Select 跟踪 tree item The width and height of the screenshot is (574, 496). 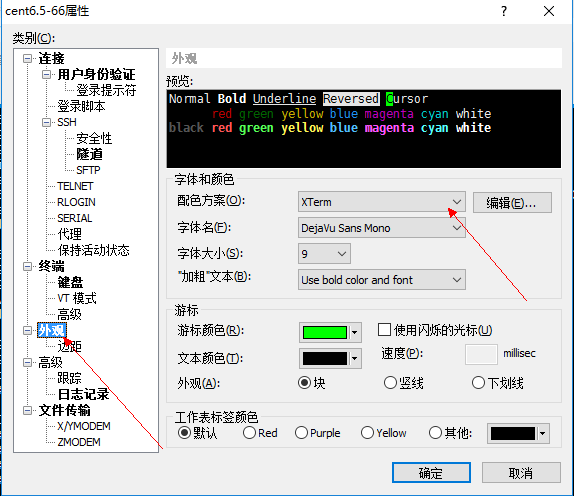[x=70, y=378]
